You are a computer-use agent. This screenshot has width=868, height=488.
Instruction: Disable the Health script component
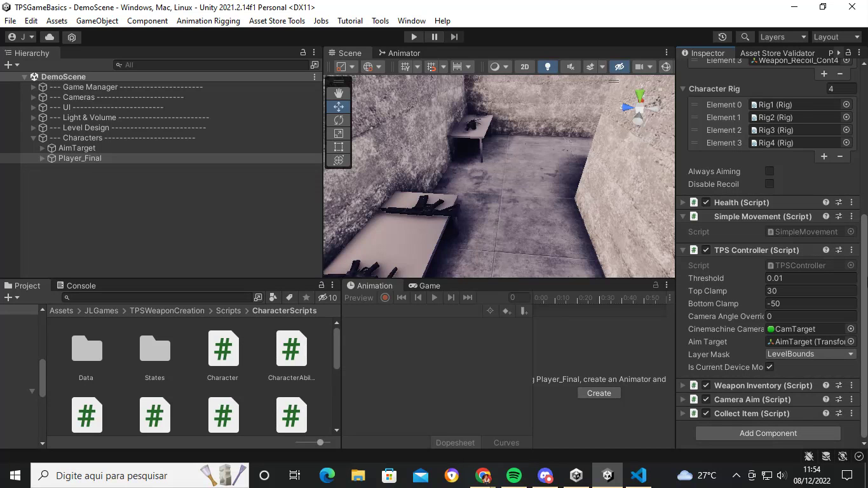[706, 202]
